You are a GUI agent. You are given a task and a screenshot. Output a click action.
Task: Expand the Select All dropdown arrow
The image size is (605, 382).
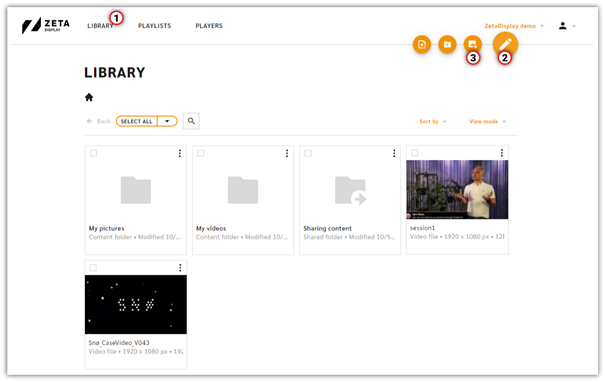tap(167, 121)
